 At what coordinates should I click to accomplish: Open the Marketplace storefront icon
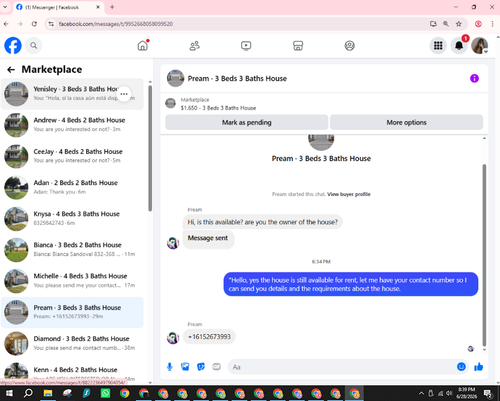tap(298, 46)
